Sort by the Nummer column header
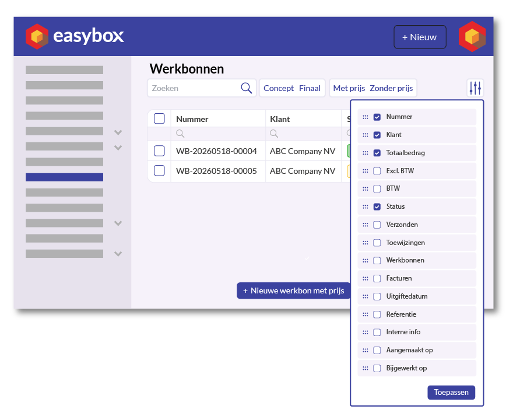Screen dimensions: 513x420 192,119
